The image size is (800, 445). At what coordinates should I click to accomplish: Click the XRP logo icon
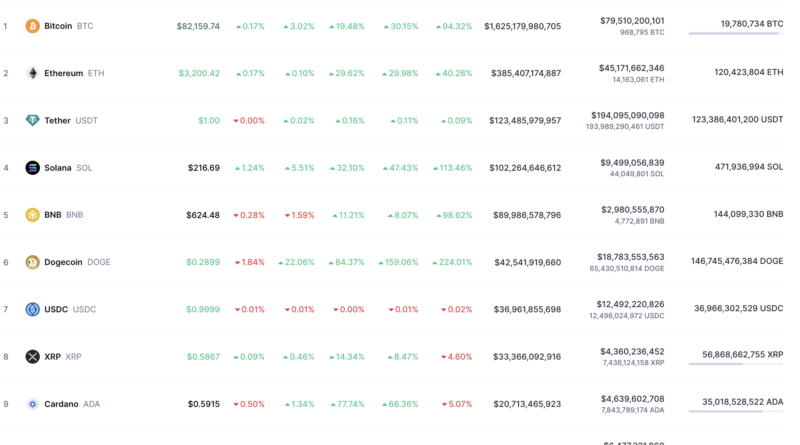click(32, 357)
